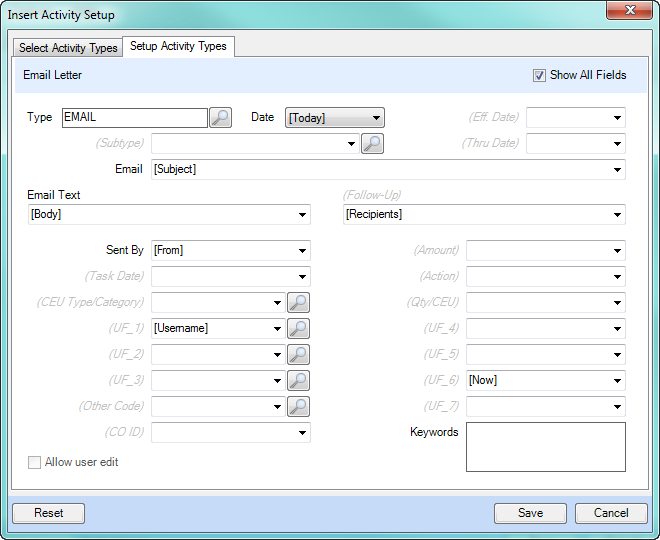This screenshot has width=660, height=540.
Task: Uncheck the Show All Fields checkbox
Action: (x=540, y=75)
